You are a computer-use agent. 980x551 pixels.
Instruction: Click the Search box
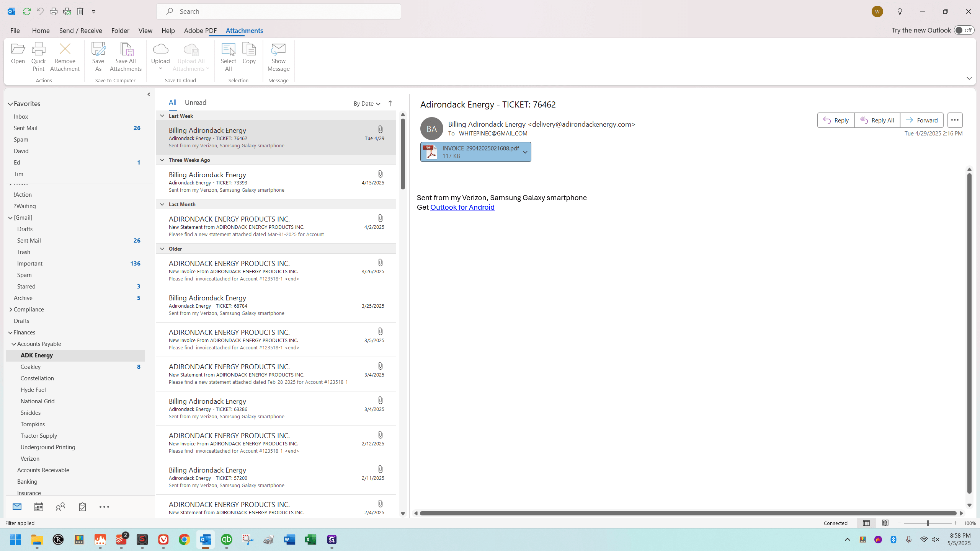click(279, 11)
